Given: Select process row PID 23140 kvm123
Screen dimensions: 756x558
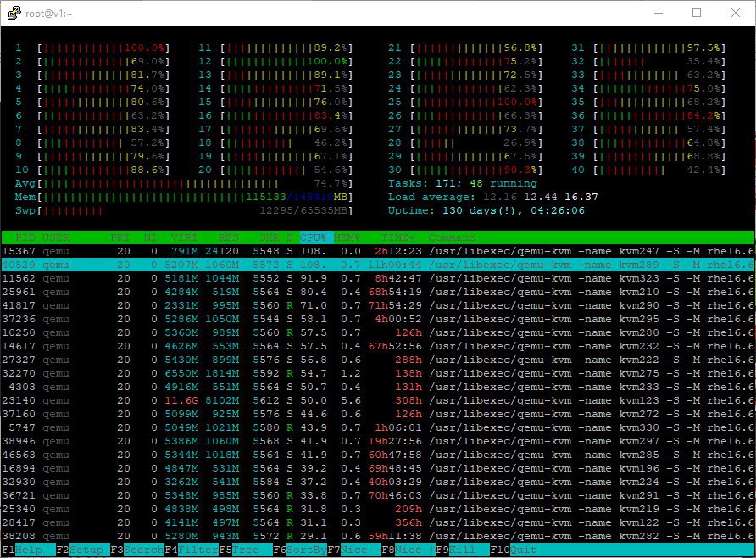Looking at the screenshot, I should 378,400.
